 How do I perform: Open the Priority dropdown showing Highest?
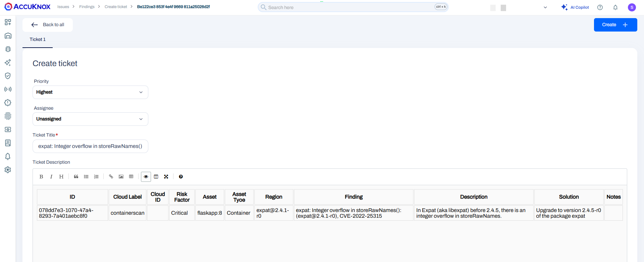coord(90,92)
